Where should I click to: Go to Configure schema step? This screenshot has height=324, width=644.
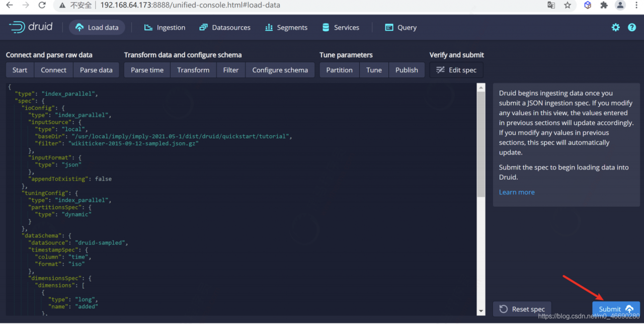[280, 70]
